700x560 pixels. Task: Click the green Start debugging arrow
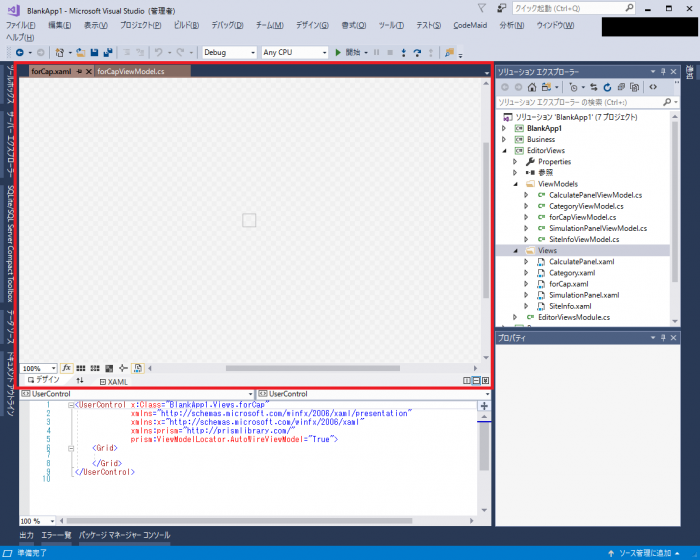(x=338, y=52)
